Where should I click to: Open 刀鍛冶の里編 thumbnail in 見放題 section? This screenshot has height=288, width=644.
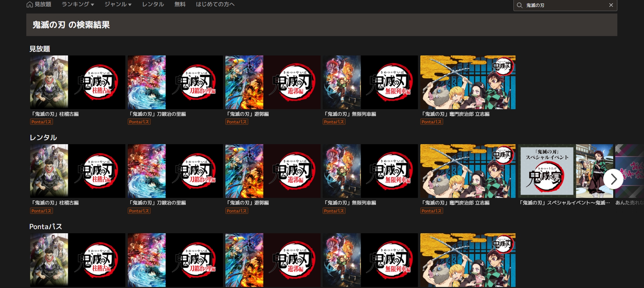[175, 82]
